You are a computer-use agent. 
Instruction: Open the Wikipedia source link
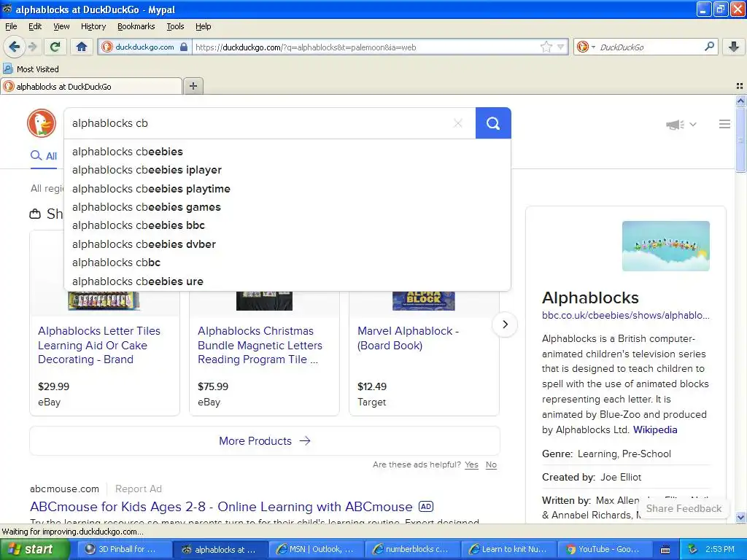coord(655,429)
